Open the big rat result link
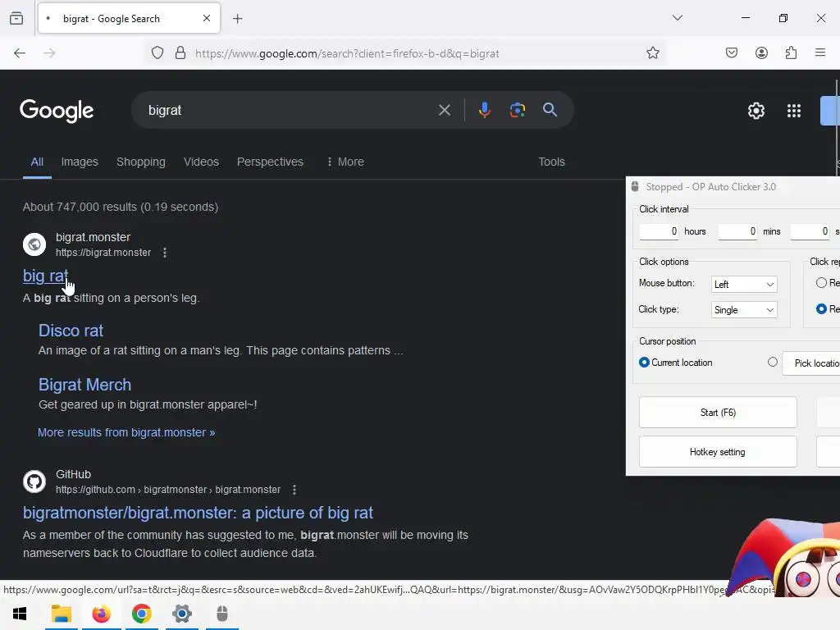This screenshot has height=630, width=840. tap(46, 276)
